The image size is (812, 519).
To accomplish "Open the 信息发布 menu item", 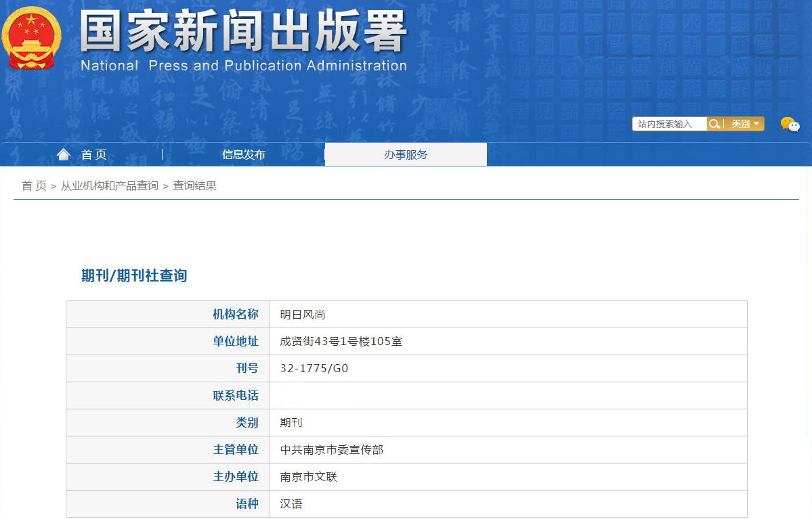I will point(243,154).
